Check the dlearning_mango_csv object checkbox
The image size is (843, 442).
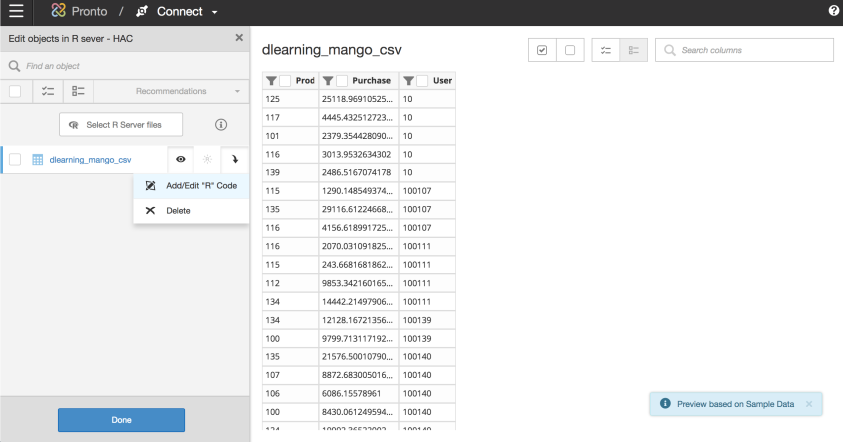pyautogui.click(x=15, y=159)
